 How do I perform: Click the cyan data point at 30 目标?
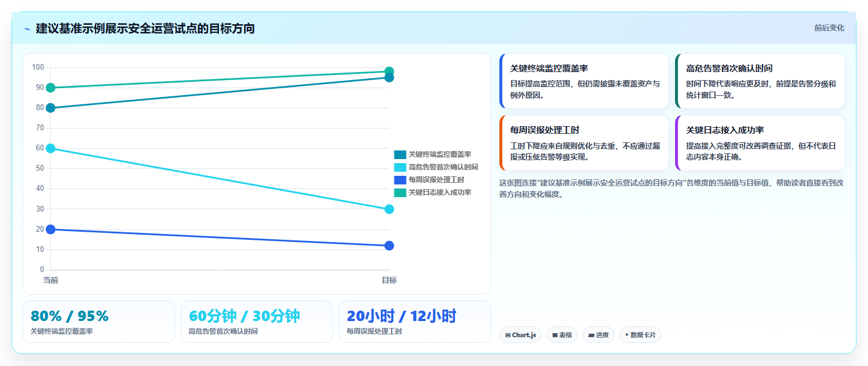389,209
